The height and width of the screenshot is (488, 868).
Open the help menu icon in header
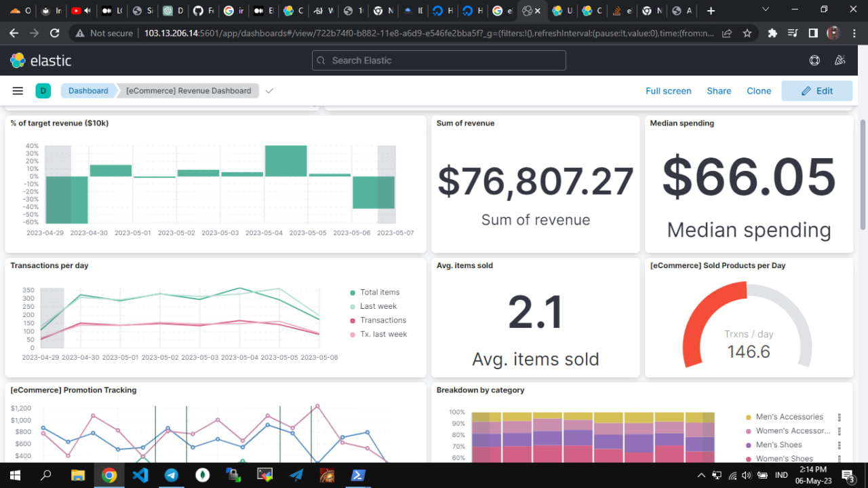click(814, 60)
